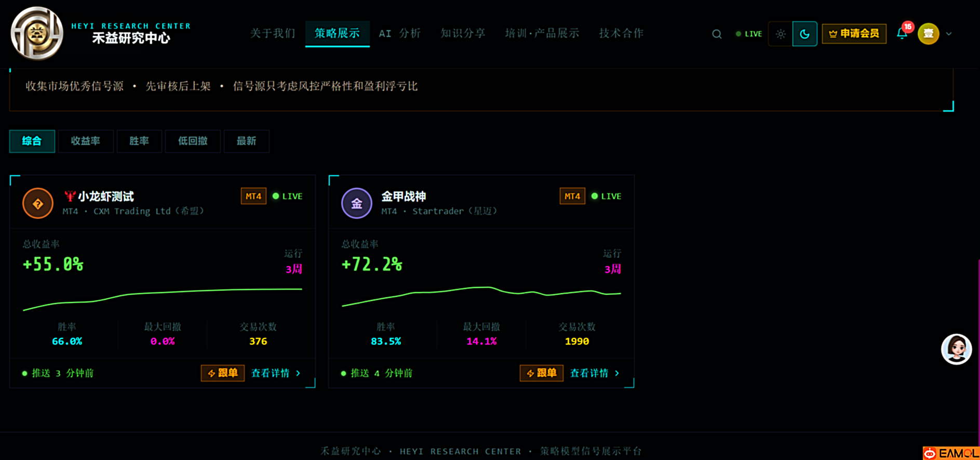This screenshot has width=980, height=460.
Task: Open the customer service assistant avatar
Action: 956,349
